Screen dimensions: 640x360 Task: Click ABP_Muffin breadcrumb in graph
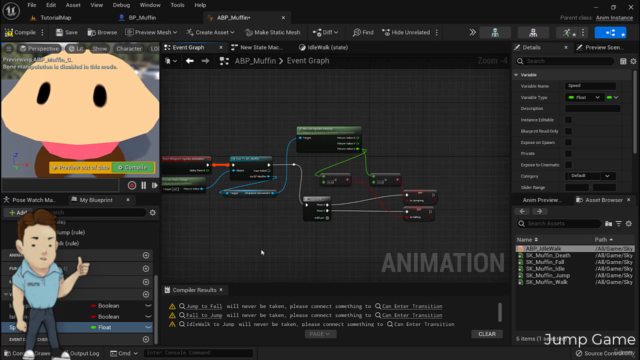pyautogui.click(x=255, y=61)
